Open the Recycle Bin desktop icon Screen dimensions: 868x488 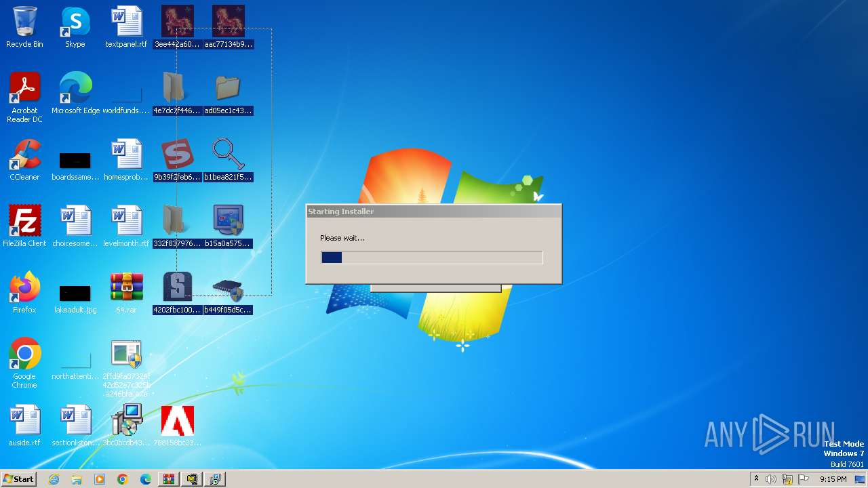pos(24,27)
